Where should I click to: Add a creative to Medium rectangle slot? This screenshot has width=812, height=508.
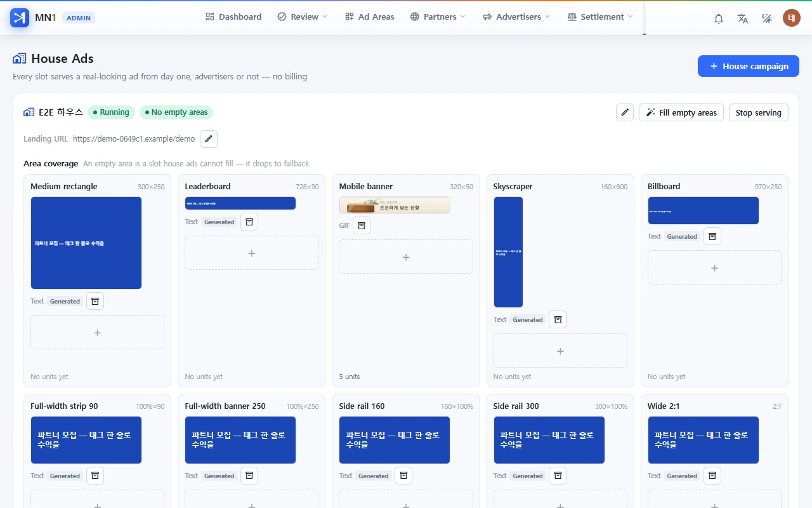click(97, 332)
